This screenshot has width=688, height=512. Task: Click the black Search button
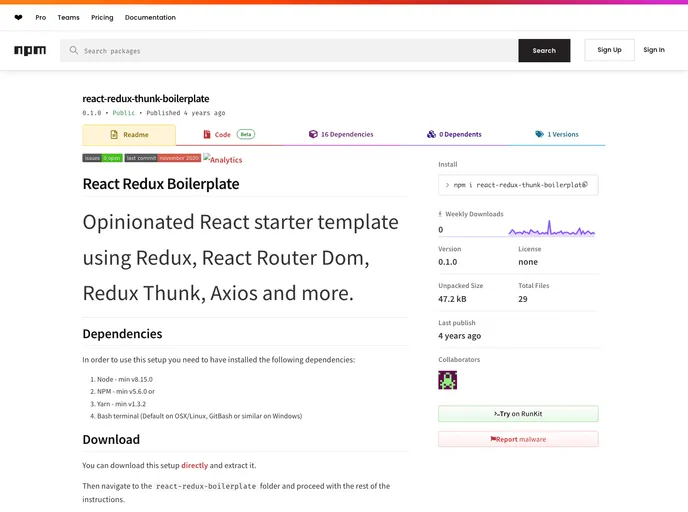(544, 50)
